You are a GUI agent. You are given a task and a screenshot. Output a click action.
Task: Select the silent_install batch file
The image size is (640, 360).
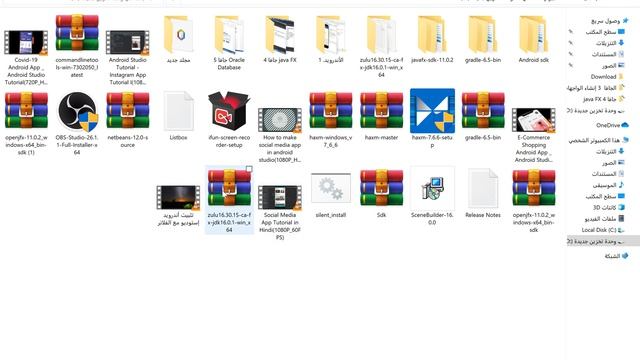point(331,195)
